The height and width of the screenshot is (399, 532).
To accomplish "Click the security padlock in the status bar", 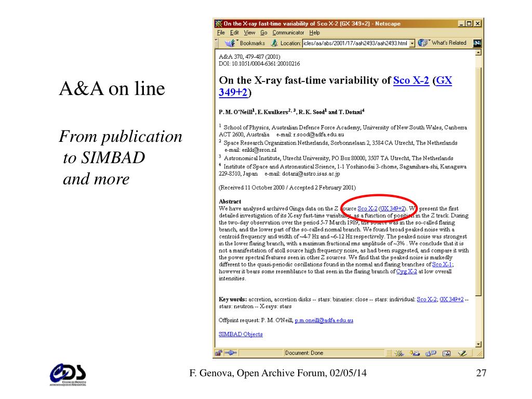I will point(219,353).
